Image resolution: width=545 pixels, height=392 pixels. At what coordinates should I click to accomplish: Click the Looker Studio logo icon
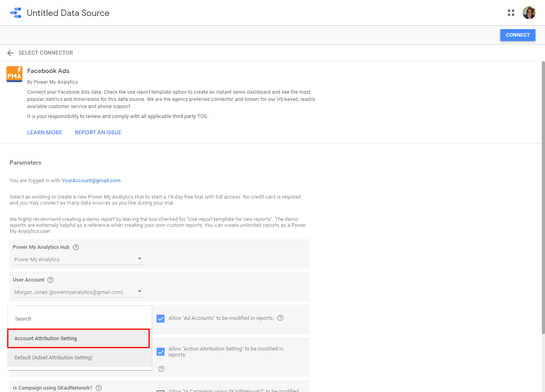pyautogui.click(x=16, y=13)
